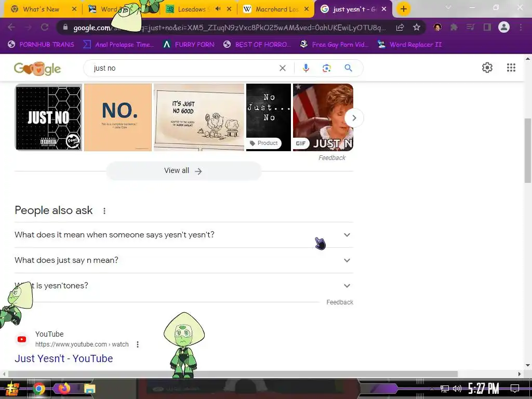Open the Chrome profile avatar
This screenshot has width=532, height=399.
[x=504, y=27]
